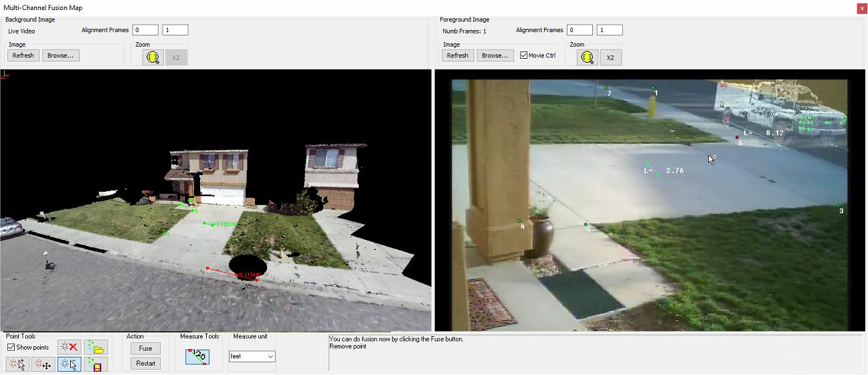Select the remove point tool

click(x=69, y=364)
